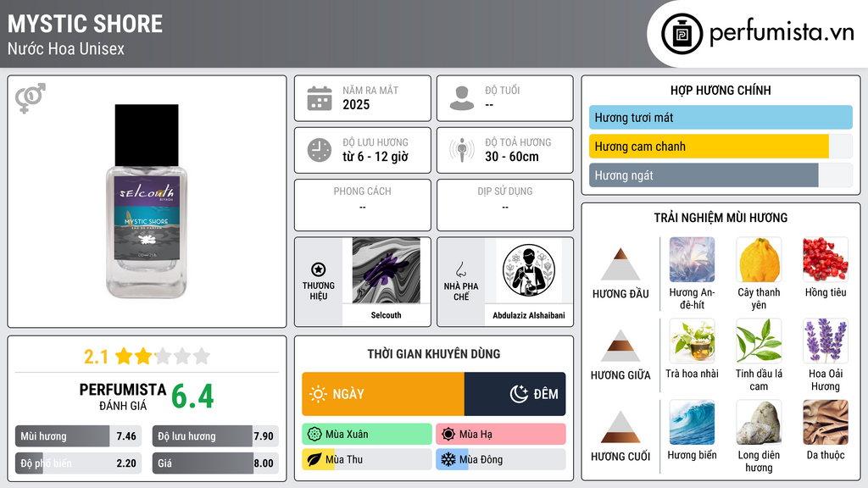Click the Mùa Đông season bar

click(x=501, y=459)
